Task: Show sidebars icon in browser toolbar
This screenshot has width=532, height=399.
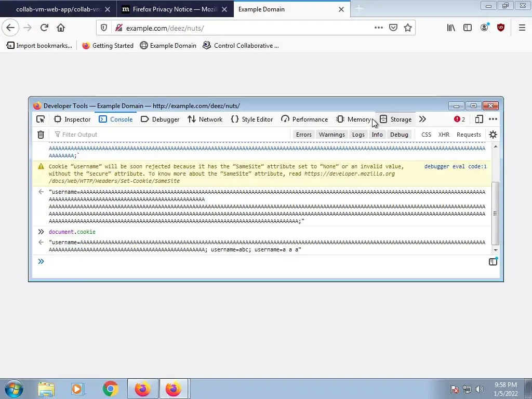Action: pos(468,28)
